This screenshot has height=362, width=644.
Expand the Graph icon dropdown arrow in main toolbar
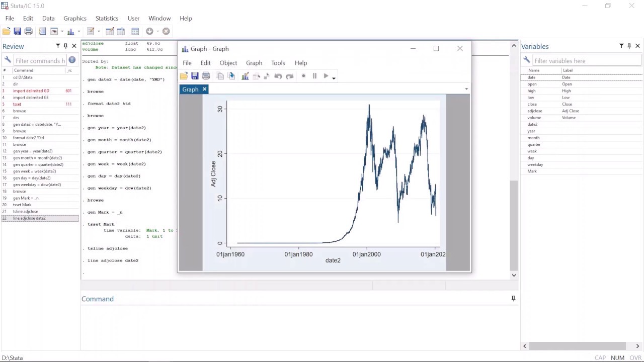click(79, 32)
